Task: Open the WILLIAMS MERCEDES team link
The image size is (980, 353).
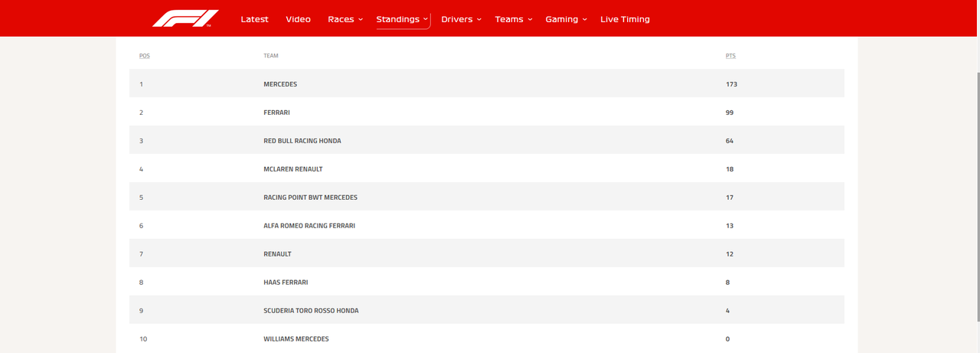Action: [296, 339]
